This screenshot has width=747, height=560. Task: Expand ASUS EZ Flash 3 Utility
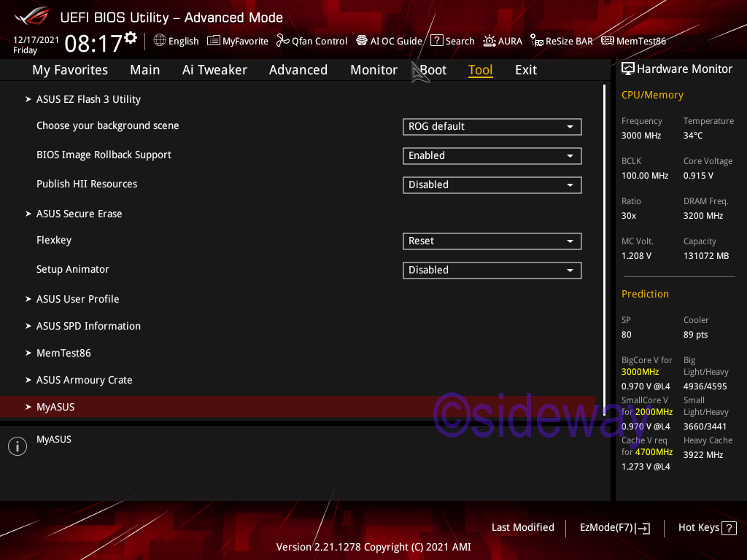tap(88, 99)
